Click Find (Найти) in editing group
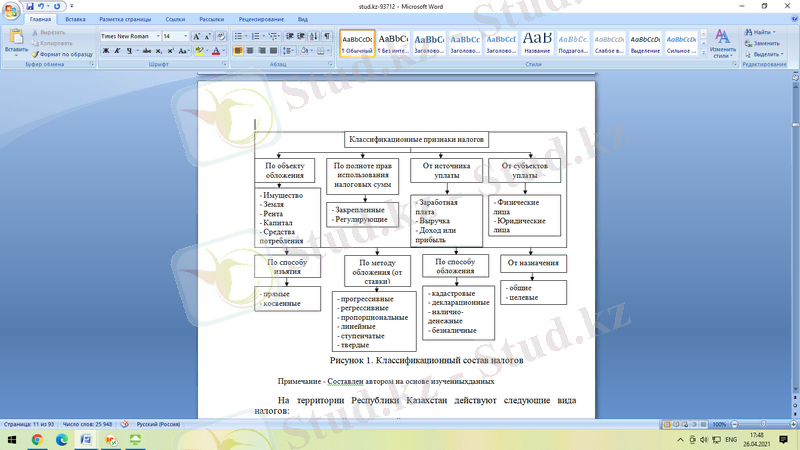Screen dimensions: 800x450 pyautogui.click(x=760, y=32)
